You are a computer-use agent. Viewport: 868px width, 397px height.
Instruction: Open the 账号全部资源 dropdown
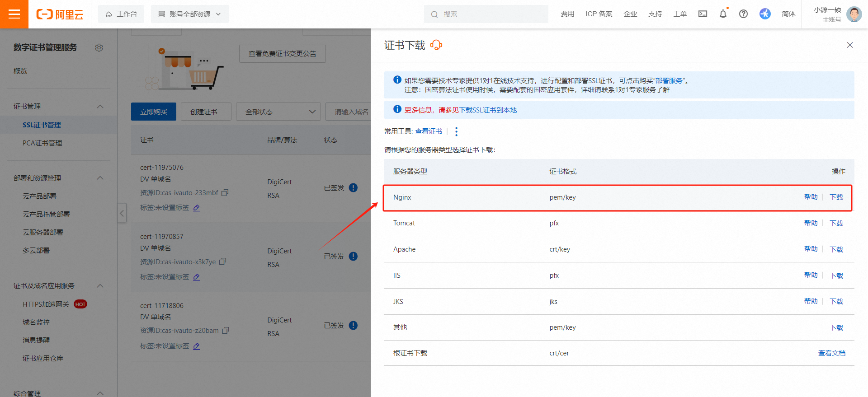(190, 14)
